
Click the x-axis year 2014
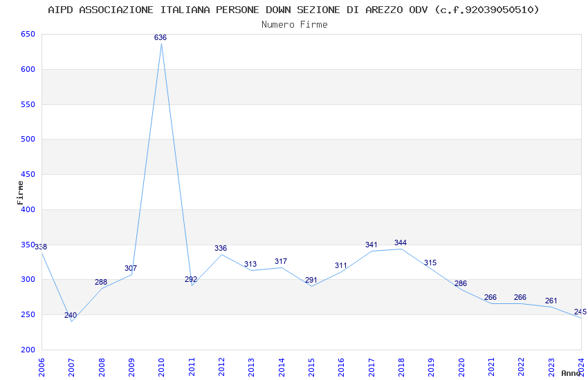(x=282, y=367)
